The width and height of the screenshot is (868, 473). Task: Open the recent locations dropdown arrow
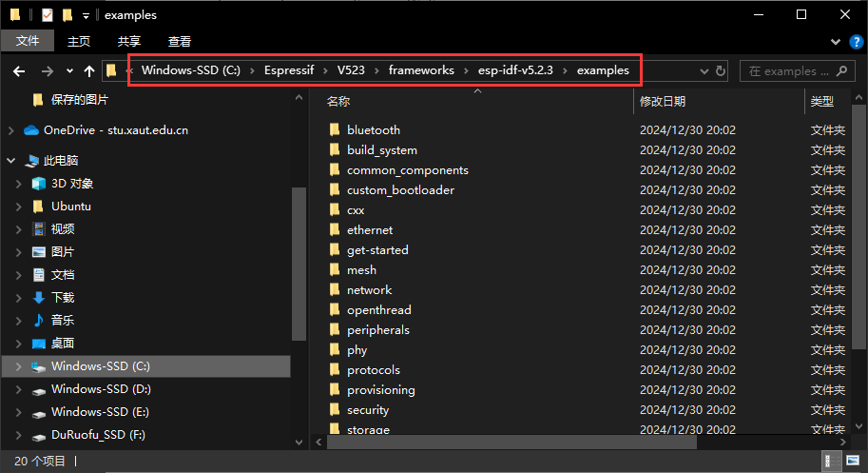69,71
